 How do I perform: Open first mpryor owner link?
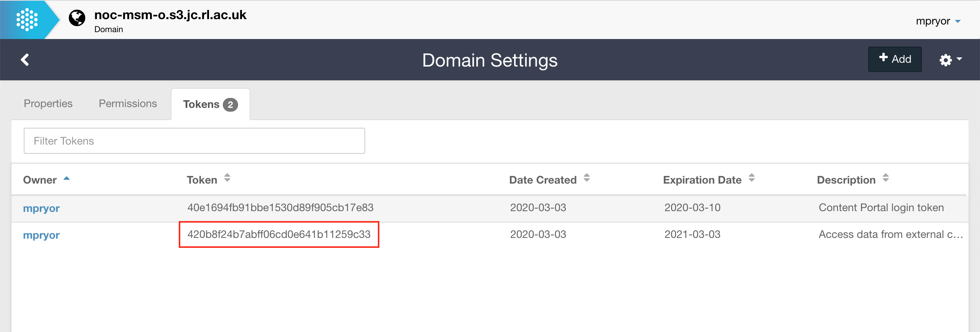[41, 208]
